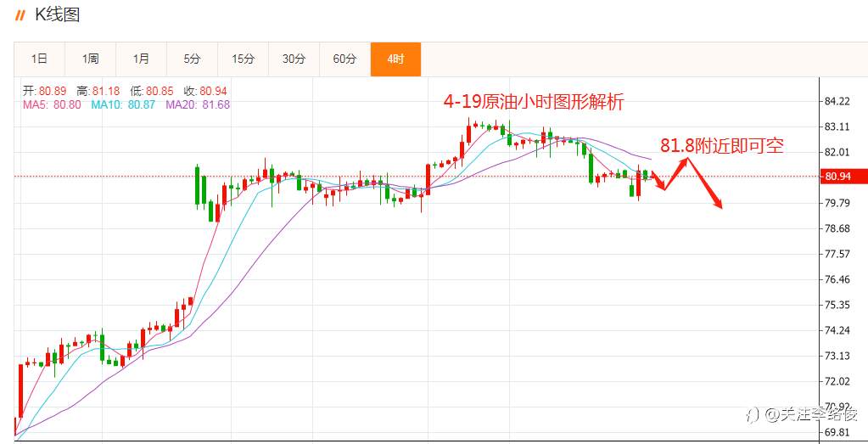Switch to the 1日 timeframe tab

click(x=39, y=59)
